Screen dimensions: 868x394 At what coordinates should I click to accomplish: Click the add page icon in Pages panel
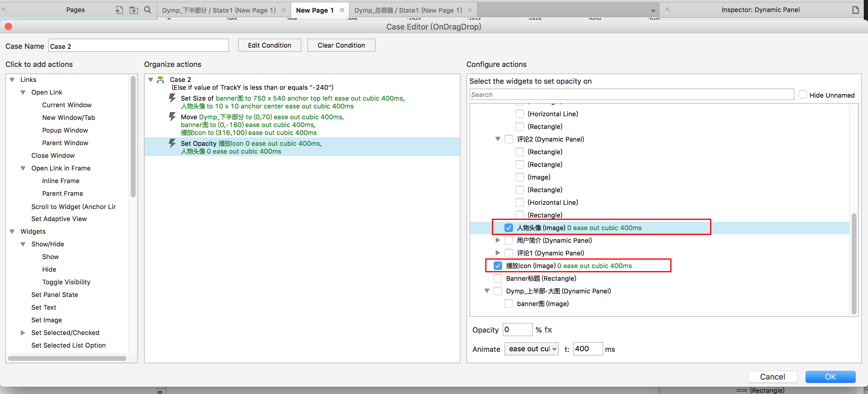pyautogui.click(x=119, y=10)
